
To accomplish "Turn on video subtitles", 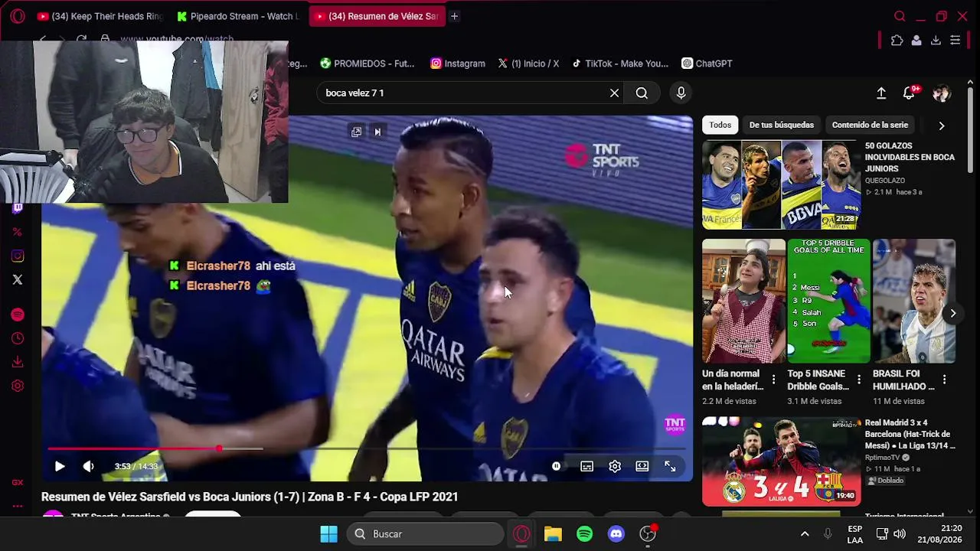I will 586,466.
